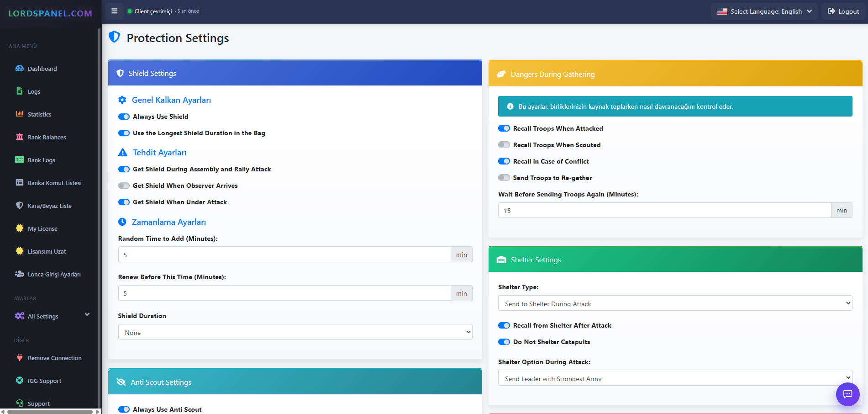Click Wait Before Sending Troops Again input
868x414 pixels.
[664, 210]
